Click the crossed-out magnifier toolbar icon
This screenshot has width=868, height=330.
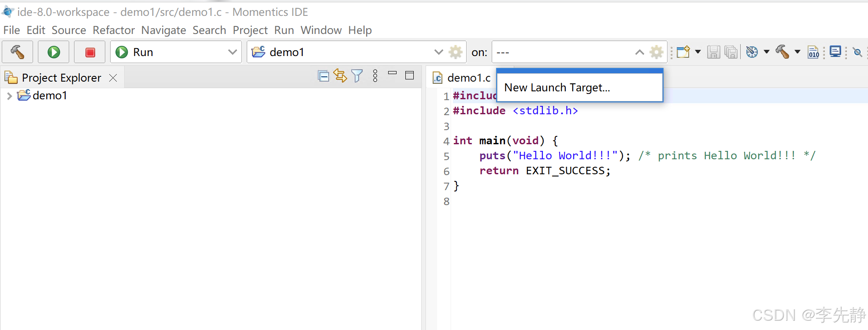(857, 52)
